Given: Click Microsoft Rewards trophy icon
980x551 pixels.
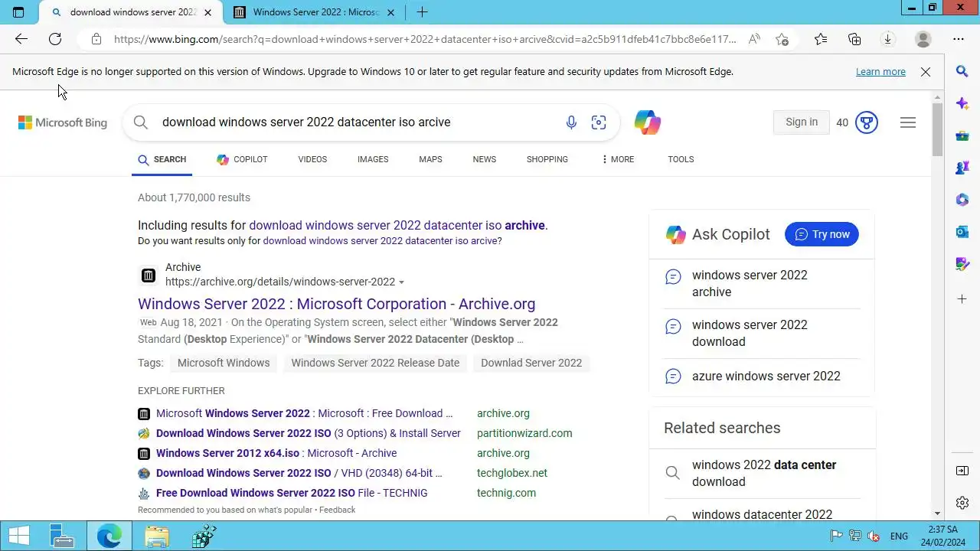Looking at the screenshot, I should pyautogui.click(x=867, y=122).
